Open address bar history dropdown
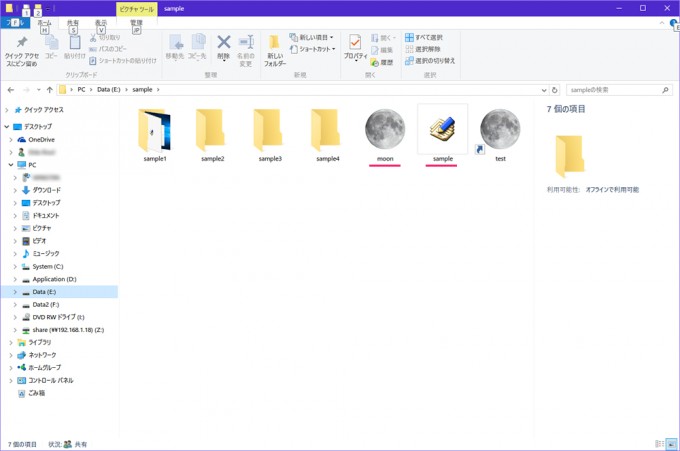 [544, 90]
